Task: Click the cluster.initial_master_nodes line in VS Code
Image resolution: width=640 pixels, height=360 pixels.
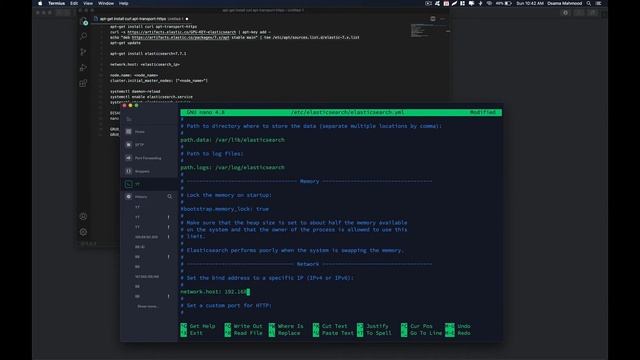Action: [159, 80]
